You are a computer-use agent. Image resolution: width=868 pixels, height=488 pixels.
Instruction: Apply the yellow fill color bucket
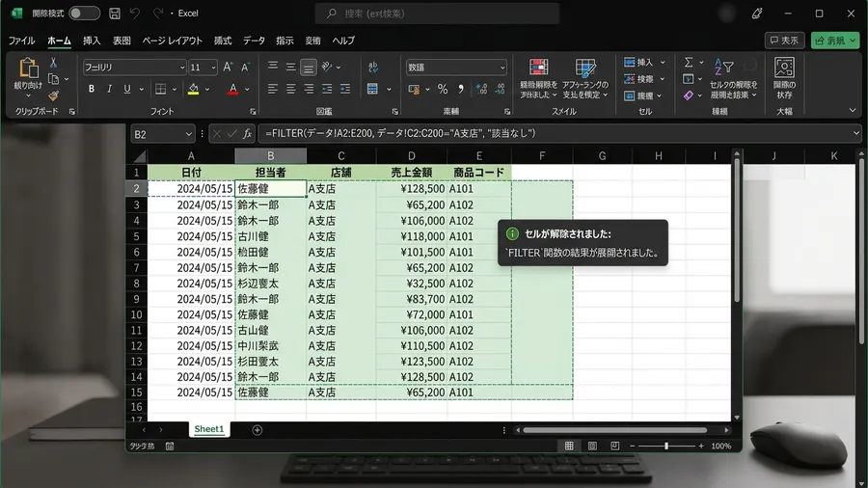[193, 89]
